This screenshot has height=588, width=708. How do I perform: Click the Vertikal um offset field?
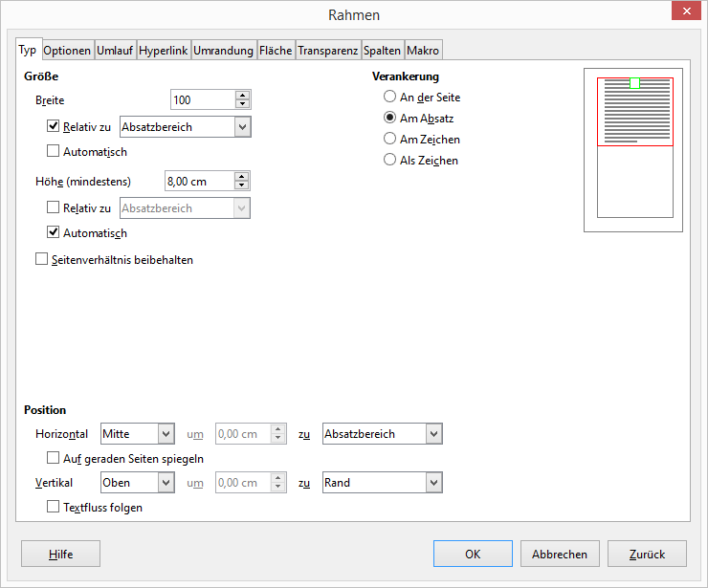click(244, 483)
